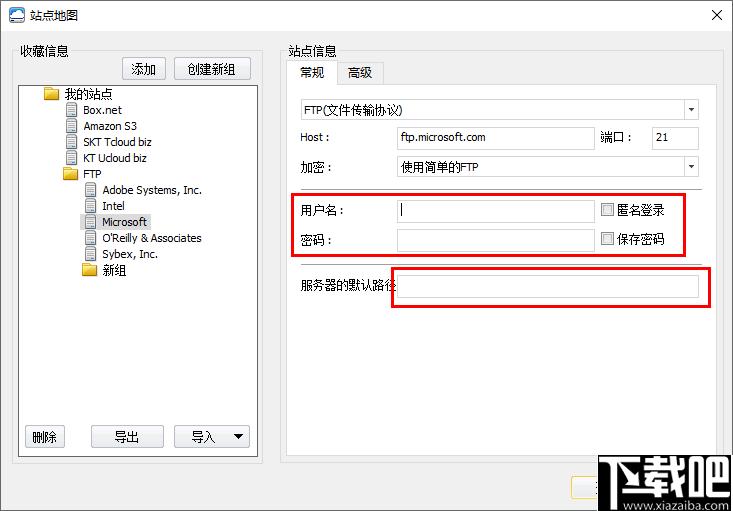
Task: Enable the 匿名登录 checkbox
Action: click(607, 210)
